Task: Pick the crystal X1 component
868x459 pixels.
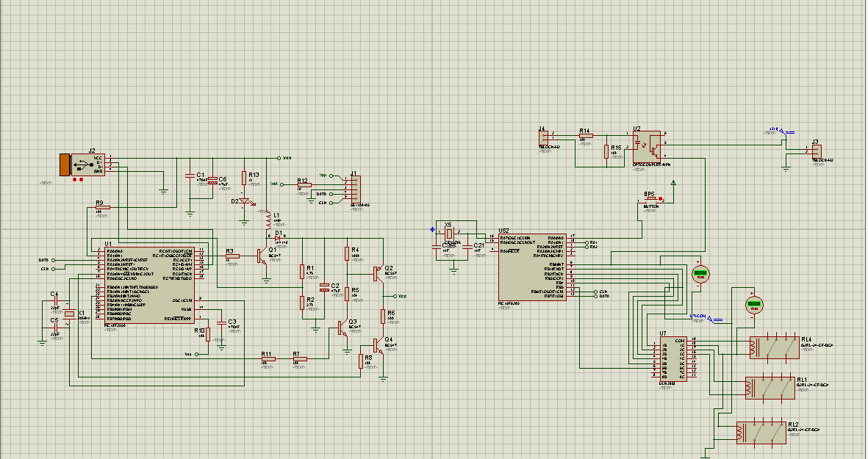Action: point(69,314)
